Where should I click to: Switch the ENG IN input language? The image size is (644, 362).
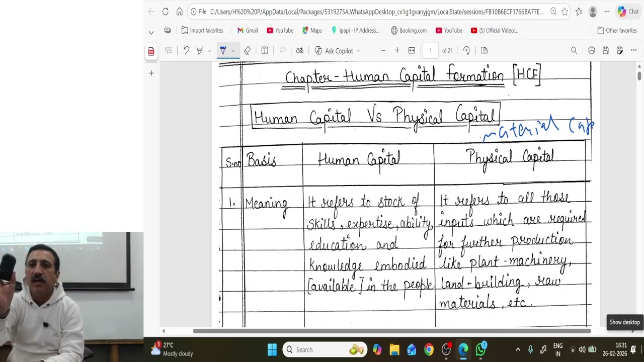(557, 349)
